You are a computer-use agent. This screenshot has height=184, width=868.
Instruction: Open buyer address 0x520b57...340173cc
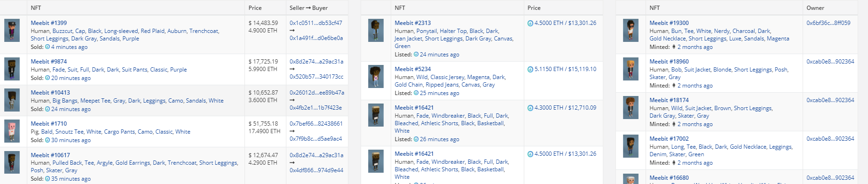[316, 77]
